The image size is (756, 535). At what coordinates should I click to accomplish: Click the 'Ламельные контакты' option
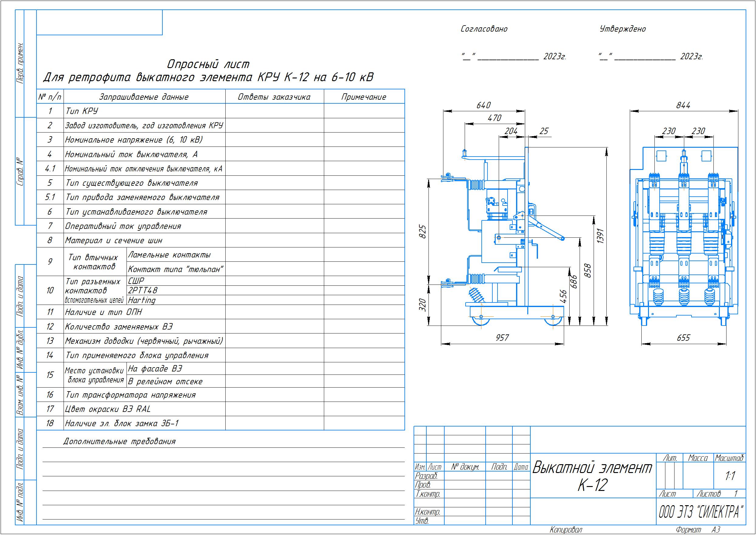pos(169,255)
